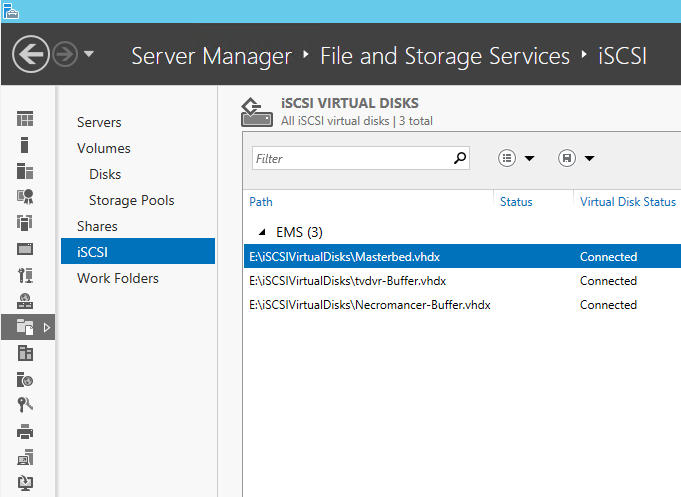
Task: Click the magnifier search icon in Filter box
Action: click(460, 158)
